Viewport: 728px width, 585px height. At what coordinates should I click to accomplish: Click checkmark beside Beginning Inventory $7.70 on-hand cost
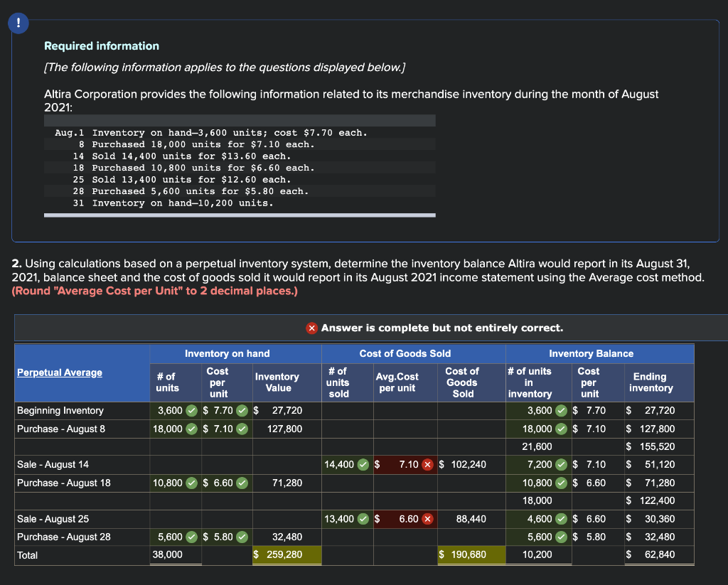(242, 411)
